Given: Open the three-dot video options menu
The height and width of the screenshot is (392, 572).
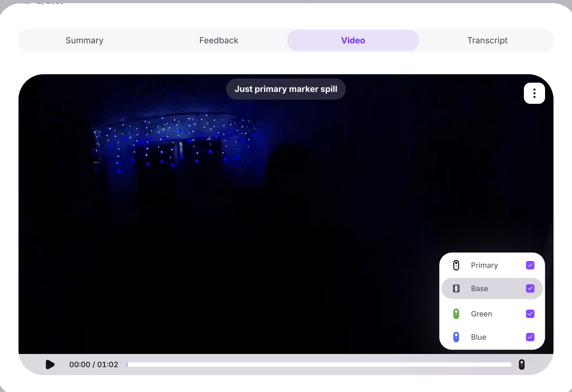Looking at the screenshot, I should [x=534, y=93].
